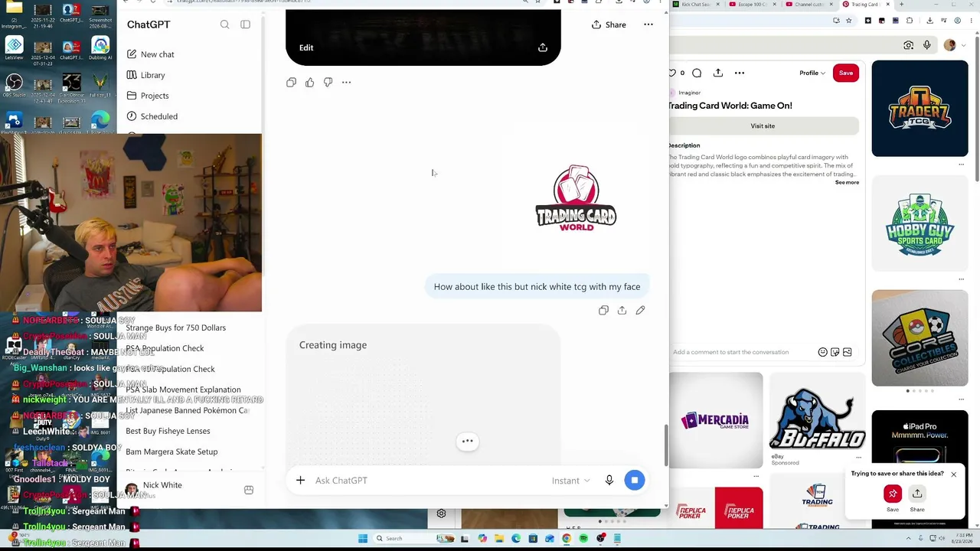Give thumbs up to the ChatGPT response
Viewport: 980px width, 551px height.
click(309, 82)
